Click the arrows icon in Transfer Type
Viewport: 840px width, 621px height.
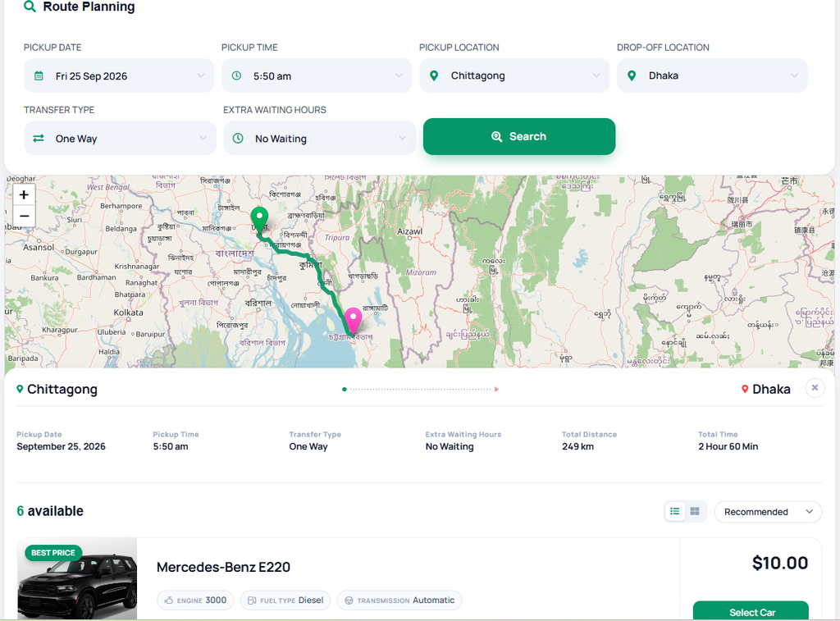39,139
